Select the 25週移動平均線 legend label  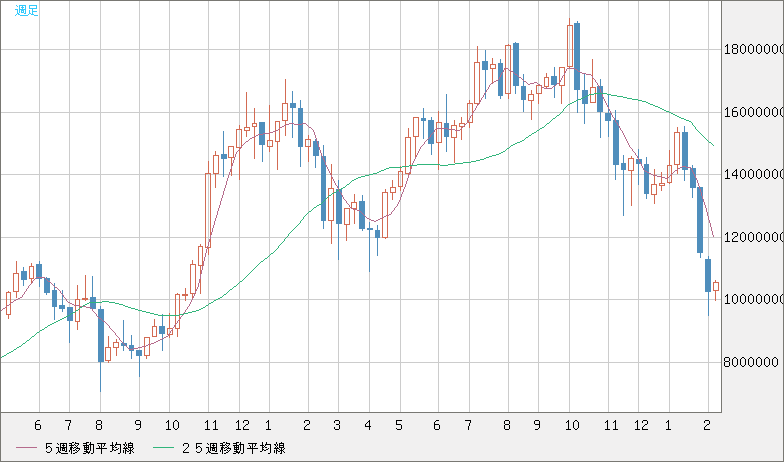(234, 448)
